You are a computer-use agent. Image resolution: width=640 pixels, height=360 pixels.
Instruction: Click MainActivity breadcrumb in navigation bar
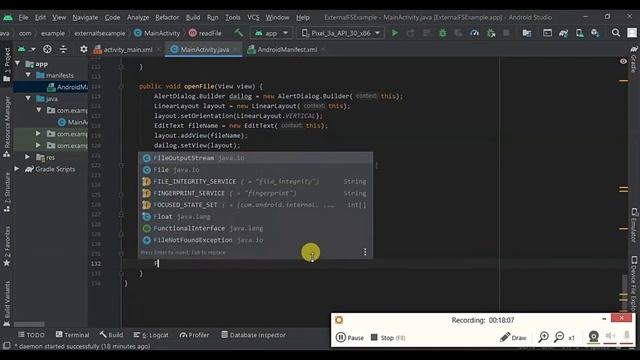point(157,33)
